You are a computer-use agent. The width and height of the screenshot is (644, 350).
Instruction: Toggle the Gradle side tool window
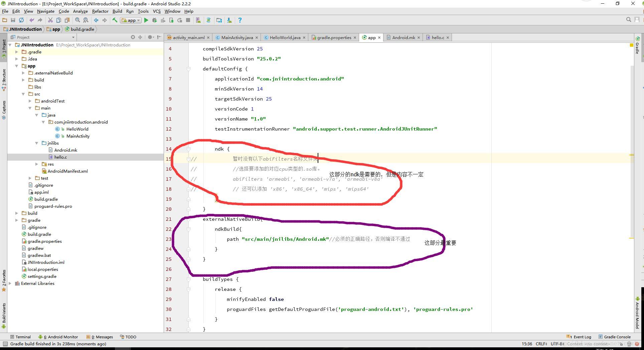coord(637,45)
